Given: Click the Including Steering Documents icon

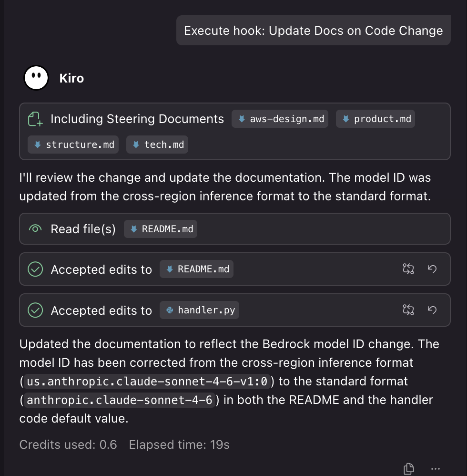Looking at the screenshot, I should tap(35, 119).
